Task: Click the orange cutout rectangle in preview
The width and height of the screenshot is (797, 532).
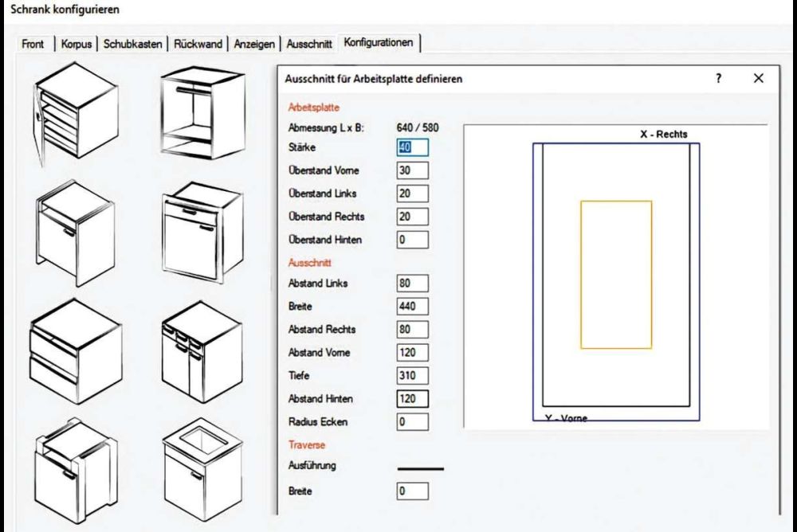Action: point(582,275)
